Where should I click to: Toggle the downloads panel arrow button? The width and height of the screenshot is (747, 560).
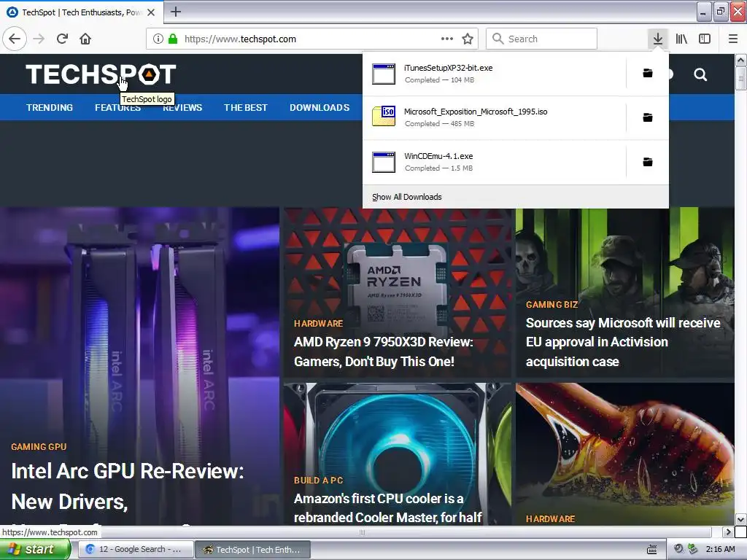(x=658, y=39)
